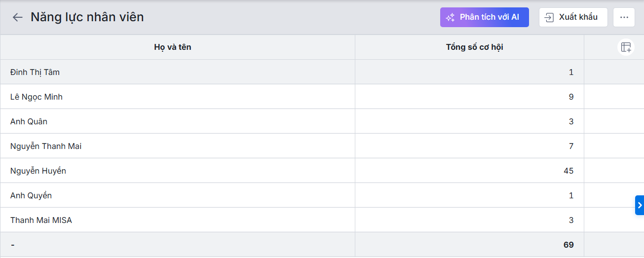This screenshot has height=258, width=644.
Task: Click the Nguyễn Thanh Mai name cell
Action: (46, 146)
